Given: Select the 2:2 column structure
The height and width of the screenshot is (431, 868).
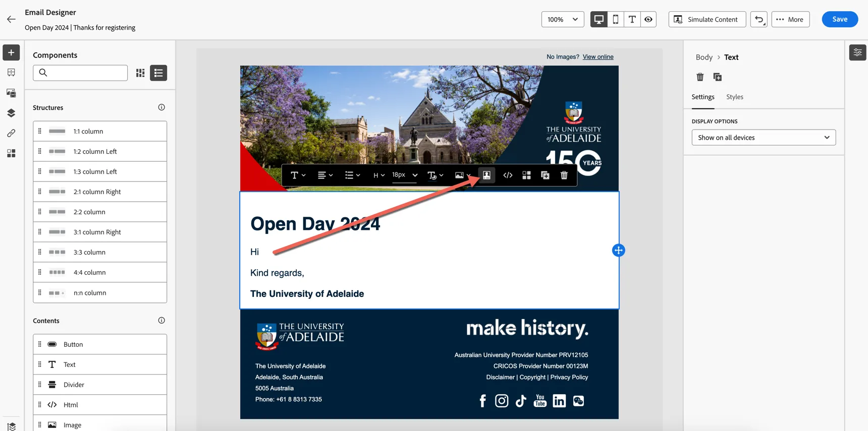Looking at the screenshot, I should pos(100,212).
